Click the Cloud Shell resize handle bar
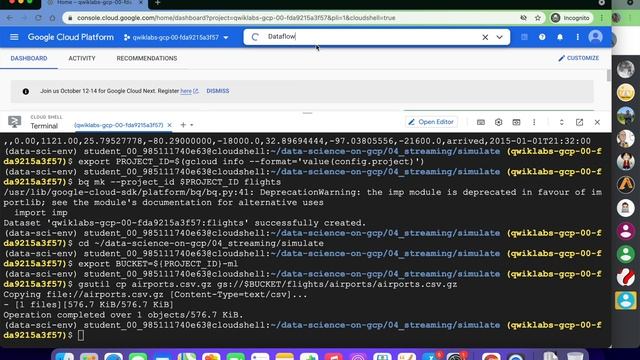The height and width of the screenshot is (360, 640). coord(307,113)
